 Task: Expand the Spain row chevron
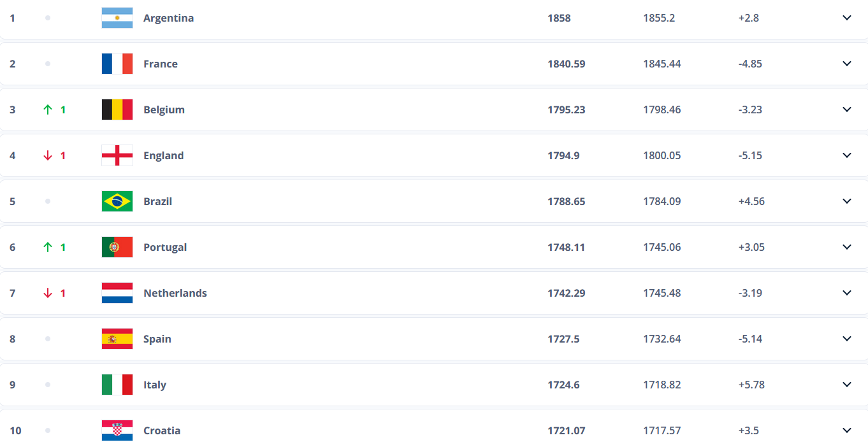[847, 339]
